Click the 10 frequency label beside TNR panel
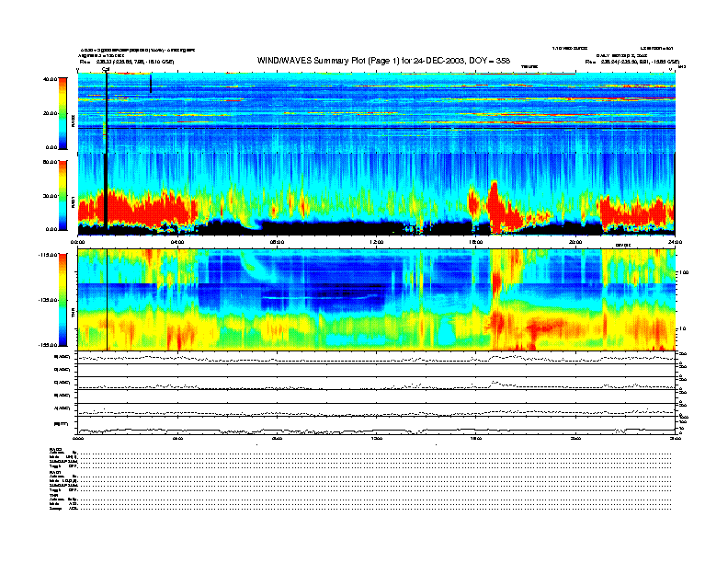The width and height of the screenshot is (728, 563). [x=683, y=328]
